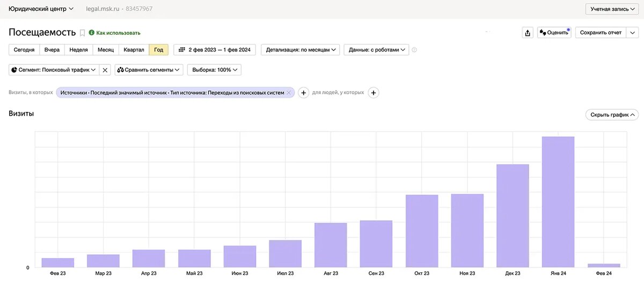Open Детализация: по месяцам dropdown

click(301, 50)
